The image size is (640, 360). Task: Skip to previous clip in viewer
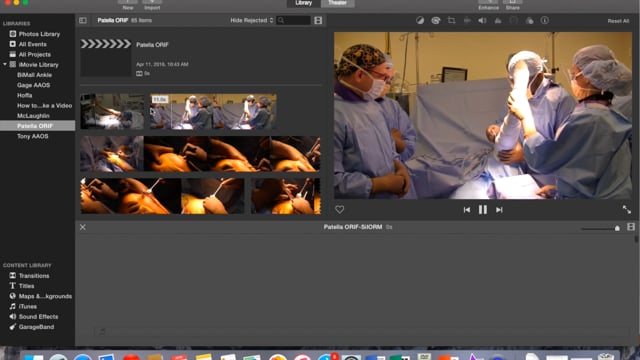pos(467,210)
